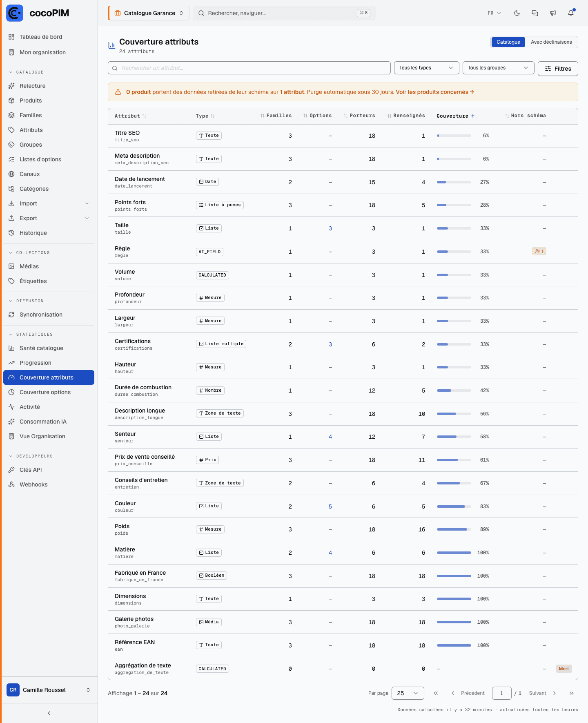Click the Titre SEO coverage bar
Image resolution: width=588 pixels, height=723 pixels.
pos(454,136)
